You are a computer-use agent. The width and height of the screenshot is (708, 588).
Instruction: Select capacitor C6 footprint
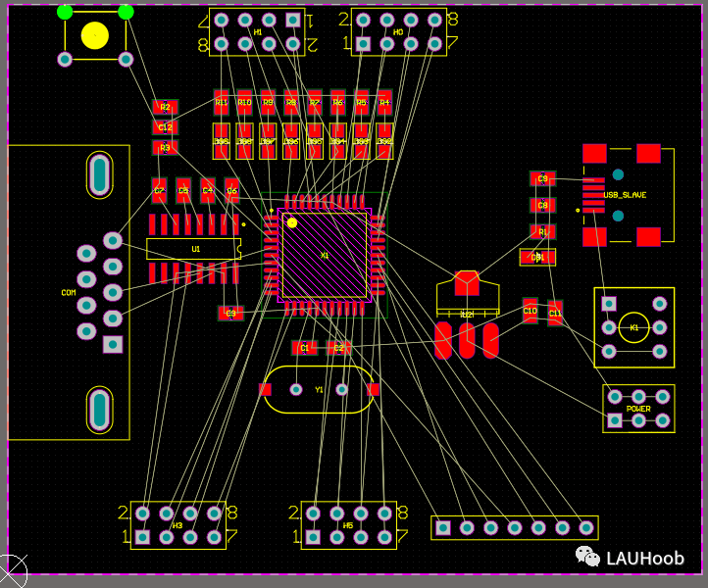pyautogui.click(x=231, y=190)
